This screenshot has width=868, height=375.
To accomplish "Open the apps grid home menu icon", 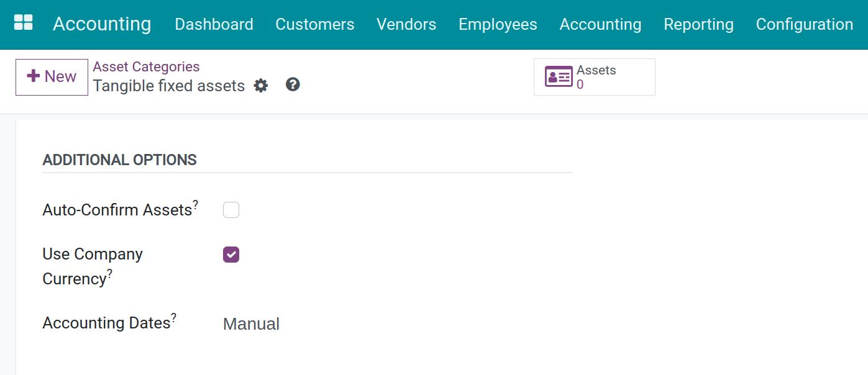I will pos(23,23).
